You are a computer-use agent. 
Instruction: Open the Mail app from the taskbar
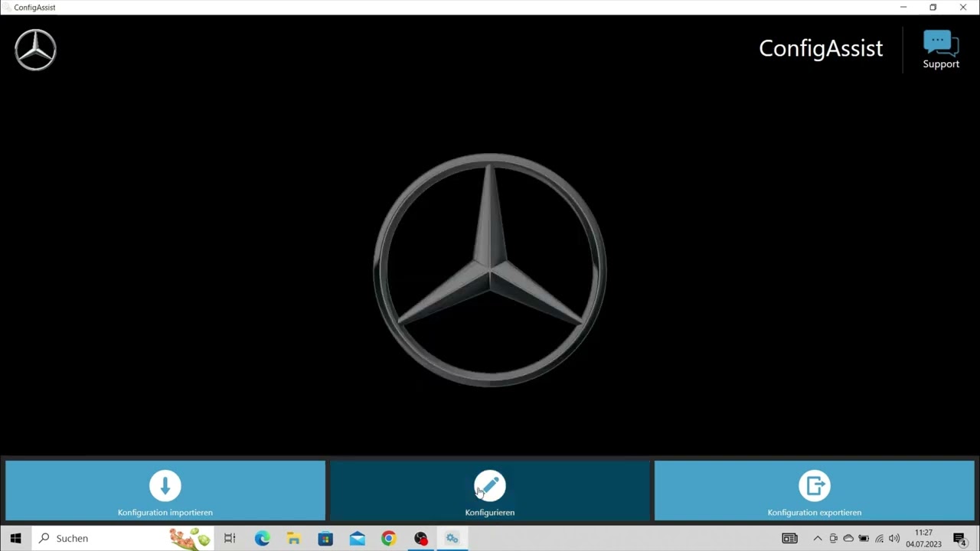click(358, 539)
